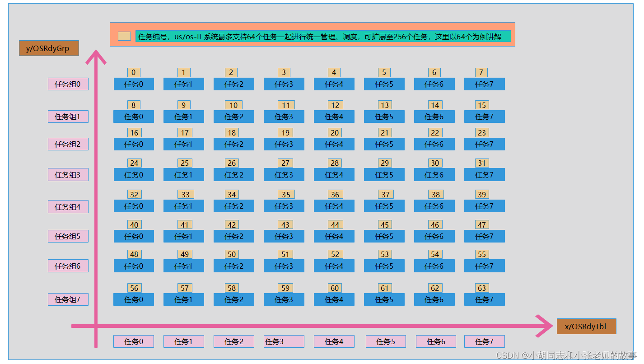Click the task number 0 box
Image resolution: width=644 pixels, height=364 pixels.
click(x=134, y=72)
